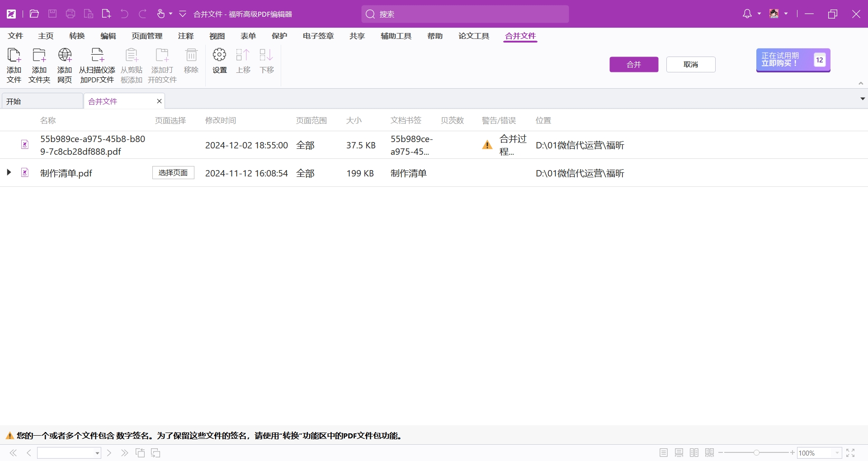Toggle full screen mode icon at bottom right
This screenshot has height=461, width=868.
click(850, 453)
